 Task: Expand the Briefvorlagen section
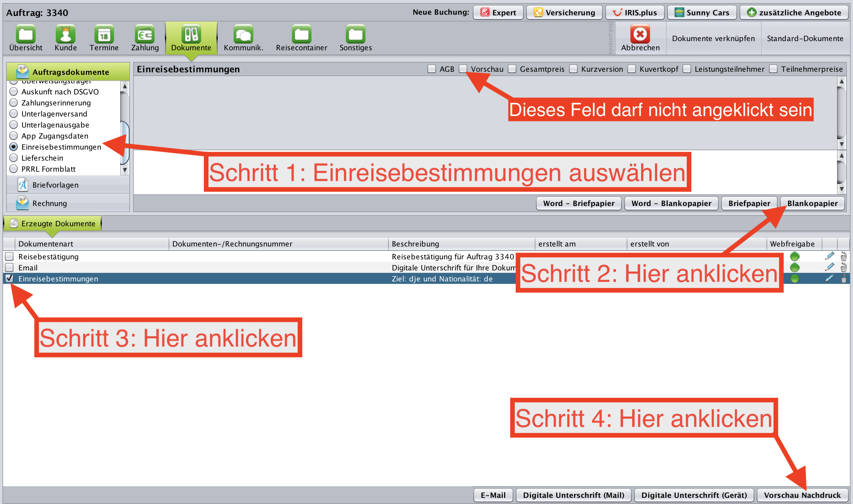[55, 185]
